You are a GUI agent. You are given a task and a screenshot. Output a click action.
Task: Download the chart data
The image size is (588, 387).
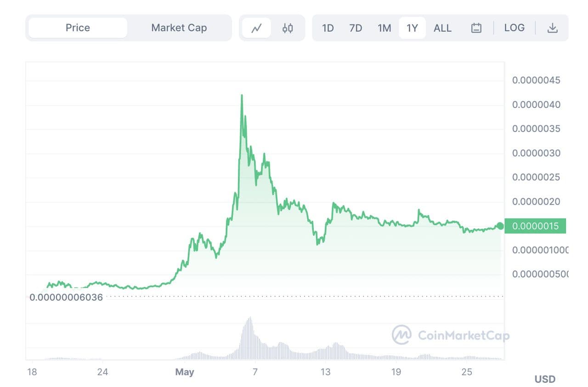tap(552, 28)
